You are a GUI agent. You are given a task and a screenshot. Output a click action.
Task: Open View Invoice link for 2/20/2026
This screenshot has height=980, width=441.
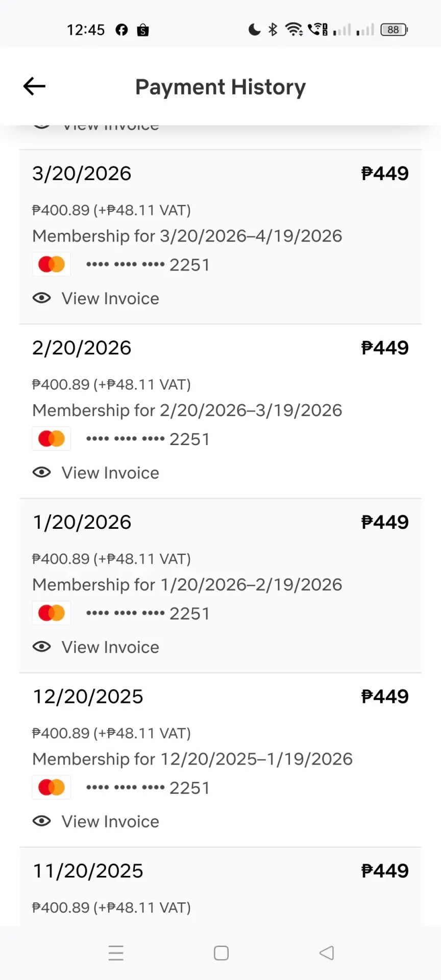110,473
